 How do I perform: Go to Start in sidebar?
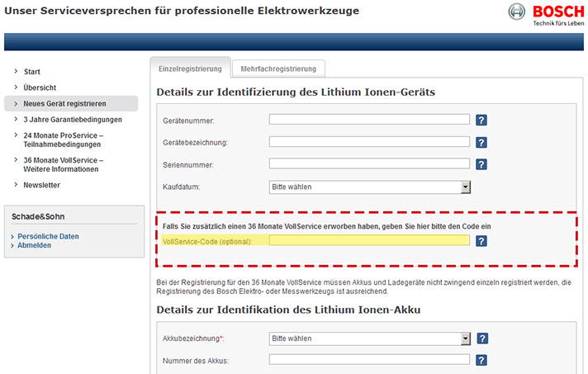click(x=32, y=72)
